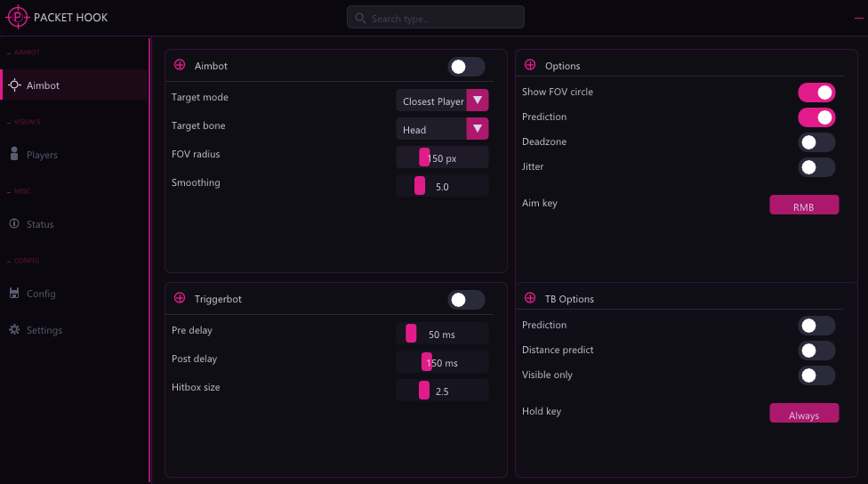
Task: Toggle the Visible only switch
Action: (816, 375)
